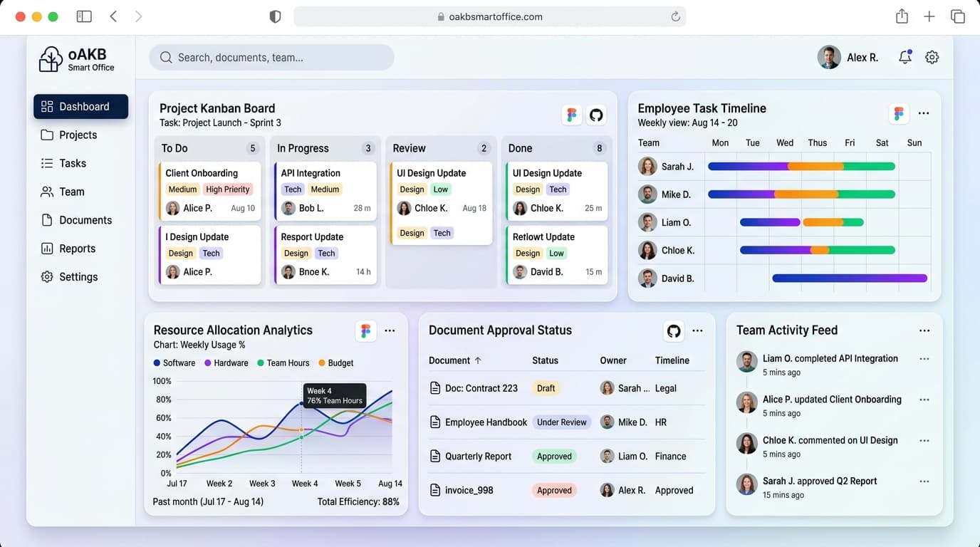Open the notifications bell
This screenshot has width=980, height=547.
[905, 58]
